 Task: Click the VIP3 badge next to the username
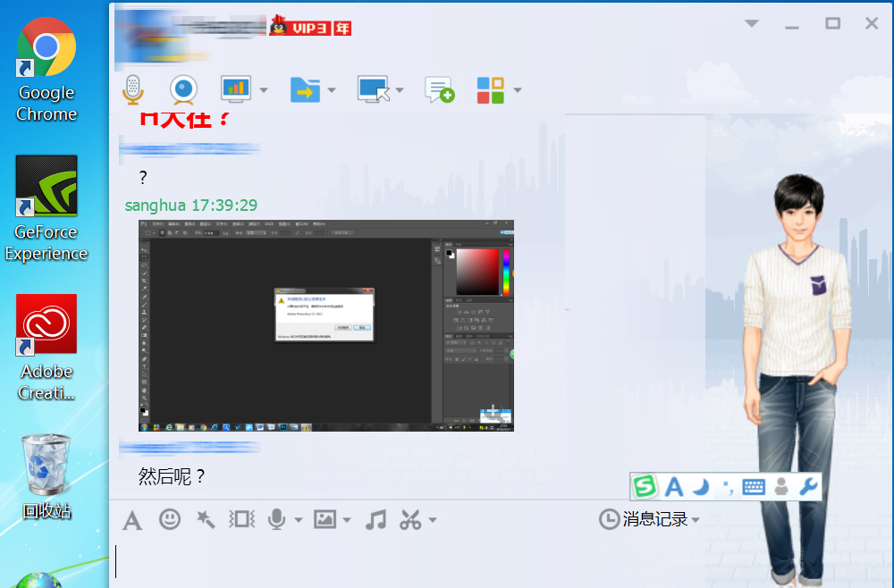pyautogui.click(x=308, y=26)
